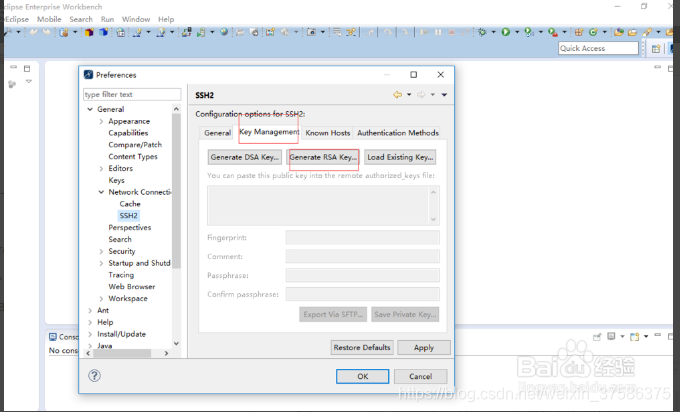Click the Search flashlight icon in toolbar
680x412 pixels.
click(x=647, y=32)
